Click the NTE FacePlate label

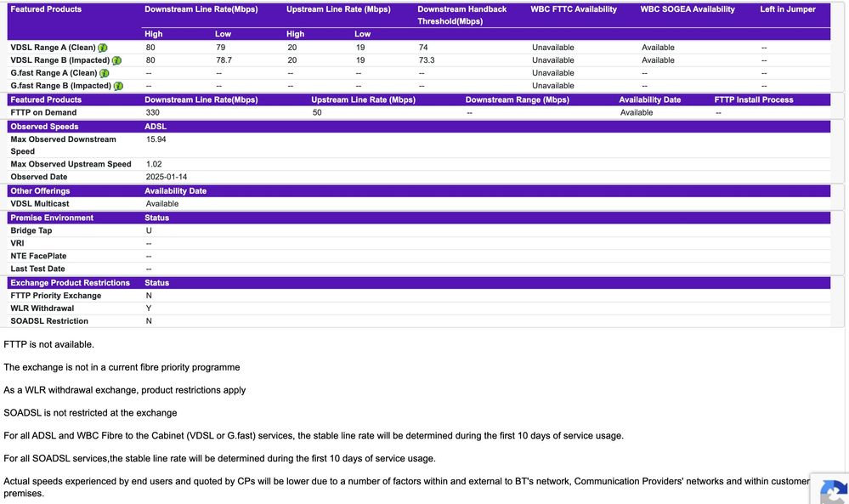(x=38, y=256)
